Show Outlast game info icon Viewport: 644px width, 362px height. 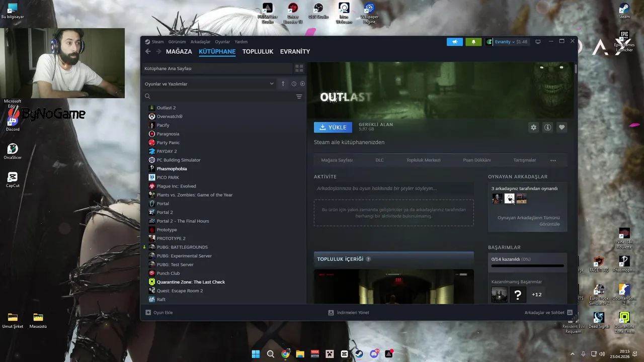coord(547,127)
